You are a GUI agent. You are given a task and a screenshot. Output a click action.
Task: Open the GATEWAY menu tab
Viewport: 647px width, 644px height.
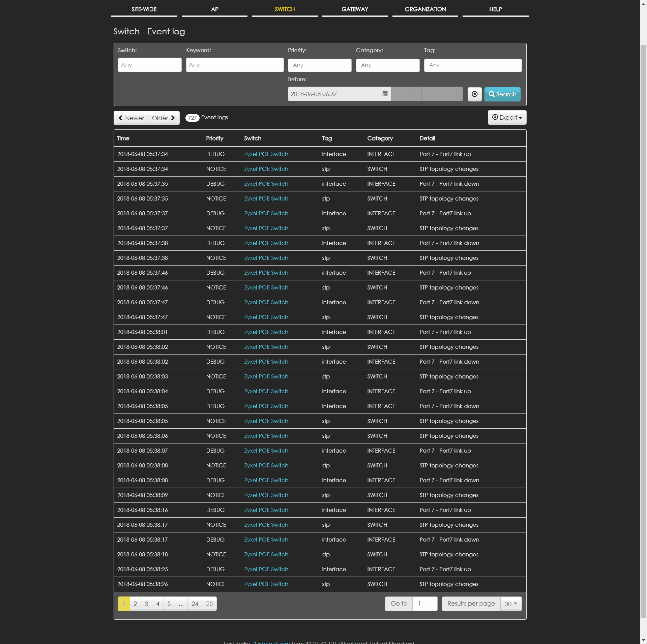pos(355,9)
